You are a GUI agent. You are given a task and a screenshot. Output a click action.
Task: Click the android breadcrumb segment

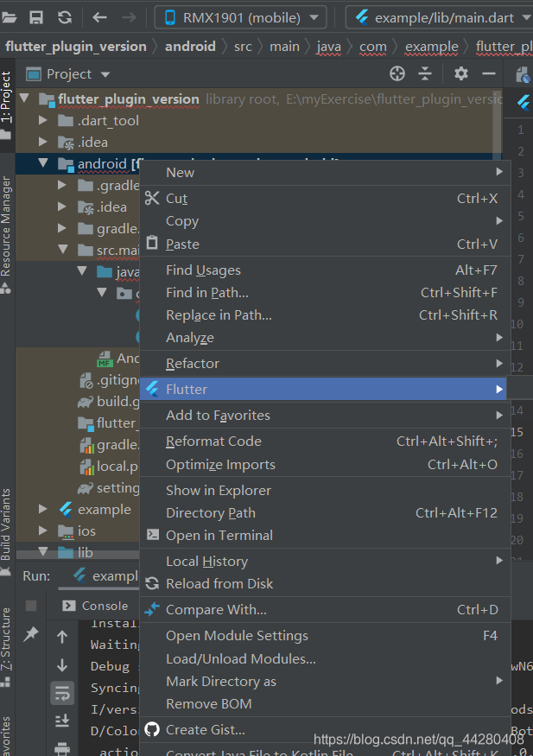(190, 47)
